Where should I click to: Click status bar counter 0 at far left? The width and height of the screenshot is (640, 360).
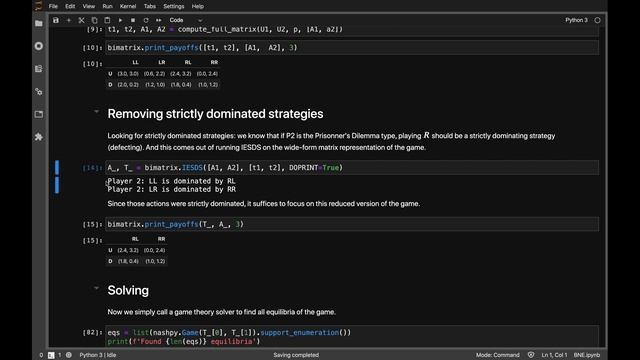41,355
